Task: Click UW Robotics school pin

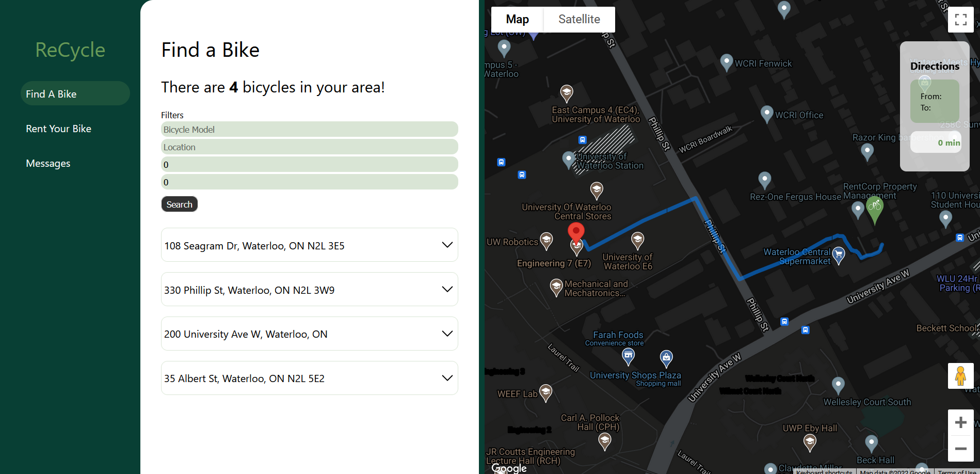Action: 547,241
